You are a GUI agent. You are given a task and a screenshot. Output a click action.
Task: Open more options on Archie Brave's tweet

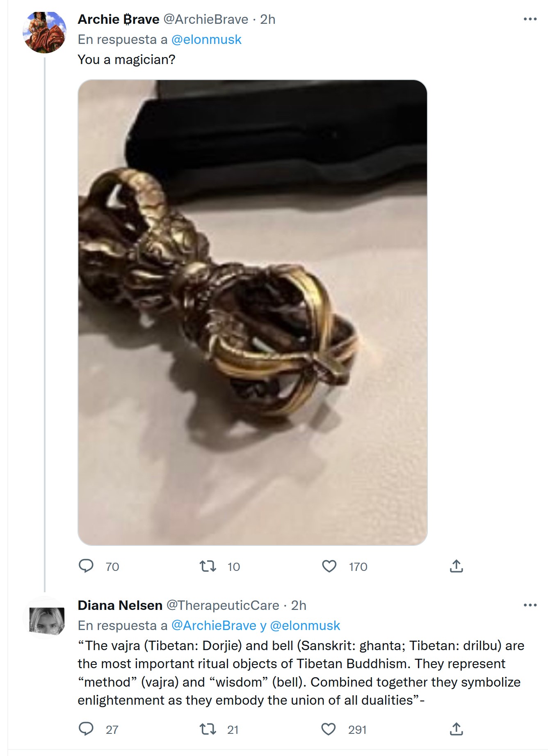tap(530, 19)
